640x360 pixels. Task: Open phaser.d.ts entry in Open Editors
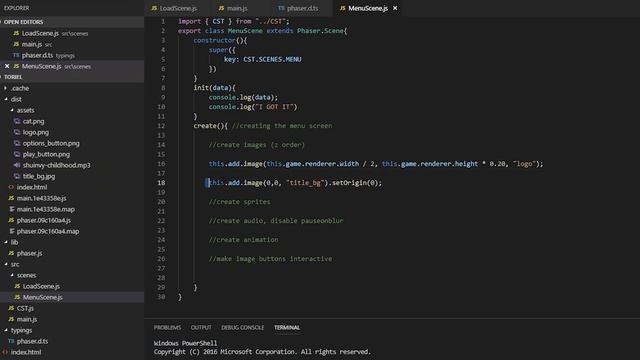tap(38, 55)
